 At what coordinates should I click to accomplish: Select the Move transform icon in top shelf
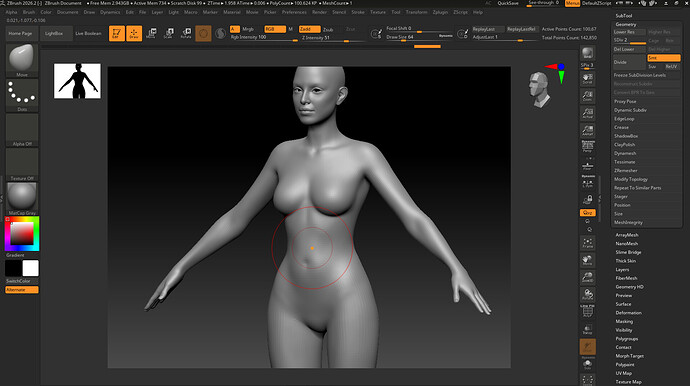tap(151, 33)
